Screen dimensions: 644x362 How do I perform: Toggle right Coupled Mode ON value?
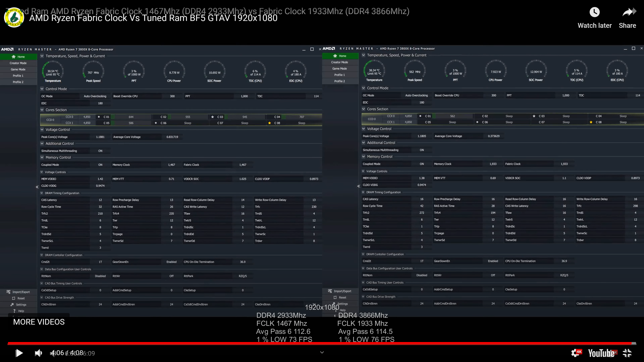point(422,164)
